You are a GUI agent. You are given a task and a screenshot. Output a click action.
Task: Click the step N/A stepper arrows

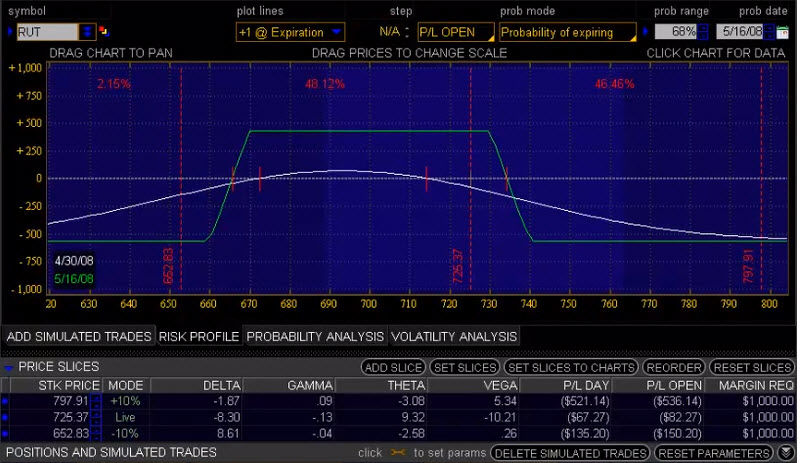407,32
